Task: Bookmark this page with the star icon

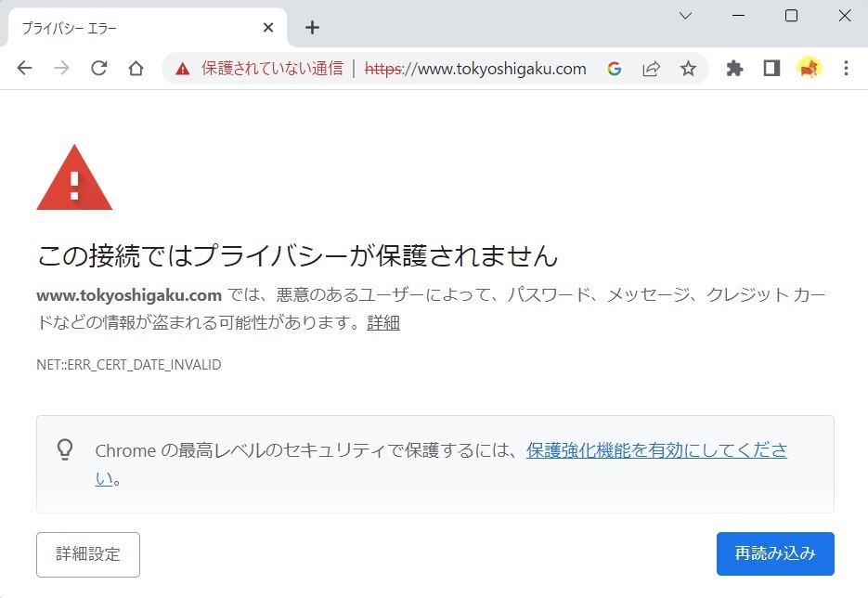Action: point(688,69)
